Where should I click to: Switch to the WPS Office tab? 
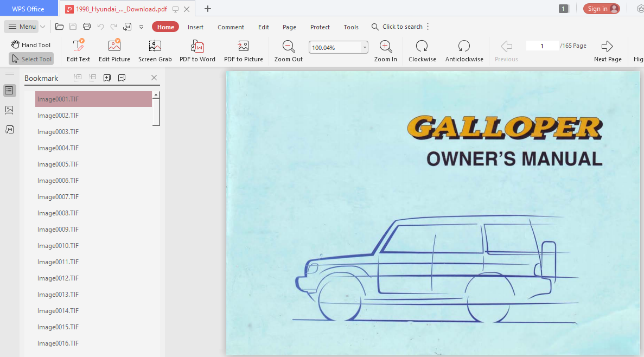point(28,9)
